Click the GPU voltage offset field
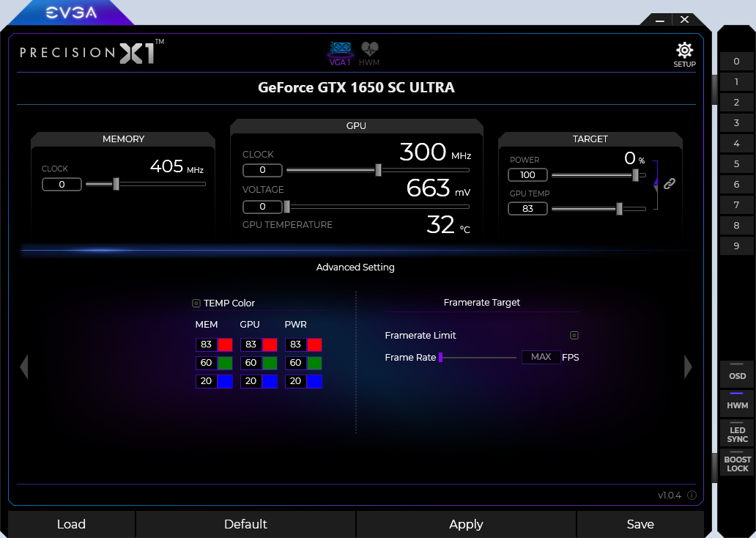This screenshot has width=756, height=538. click(262, 207)
